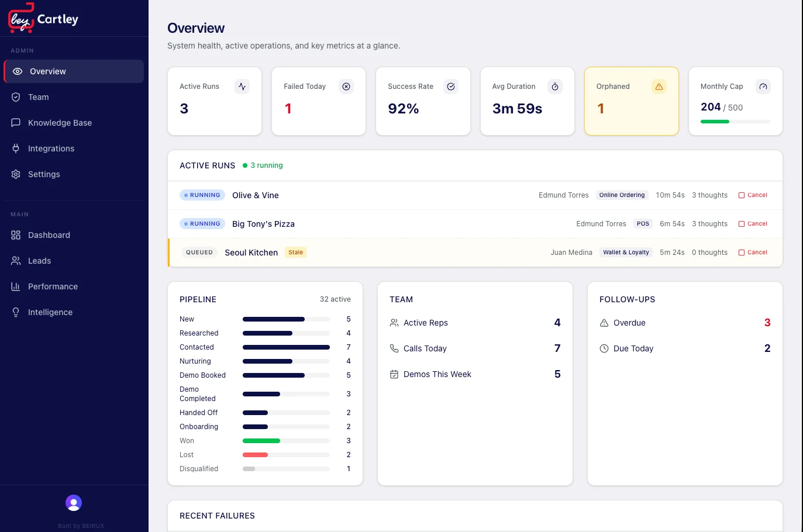Click the "Contacted" pipeline stage label
The height and width of the screenshot is (532, 803).
197,347
